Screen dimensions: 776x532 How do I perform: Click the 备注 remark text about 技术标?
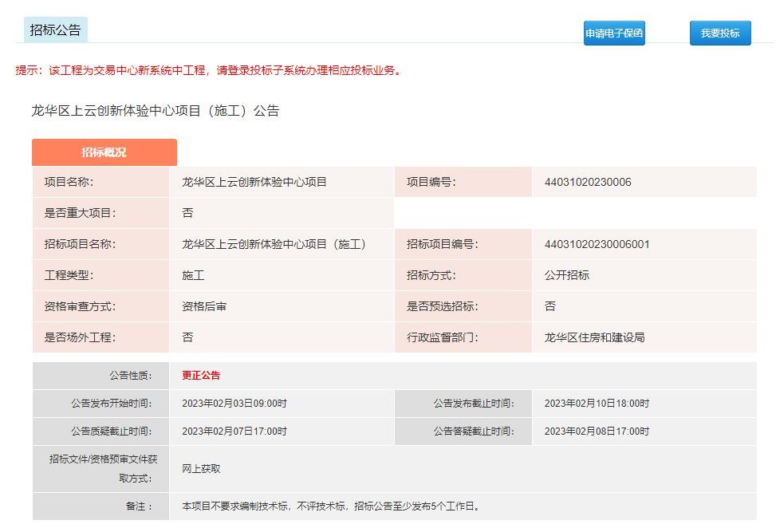click(331, 506)
